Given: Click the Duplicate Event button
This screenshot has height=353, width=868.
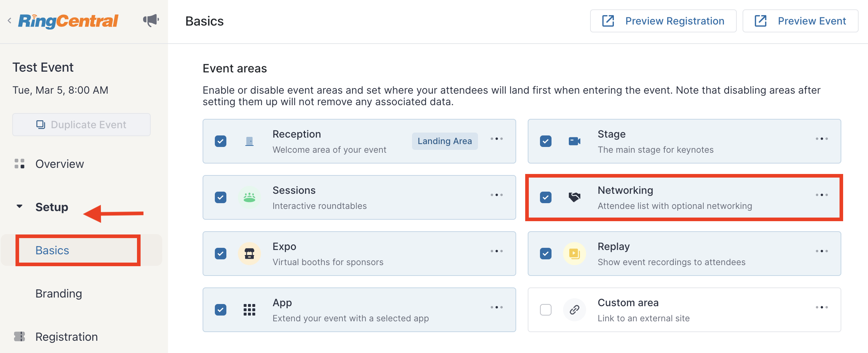Looking at the screenshot, I should (x=81, y=125).
